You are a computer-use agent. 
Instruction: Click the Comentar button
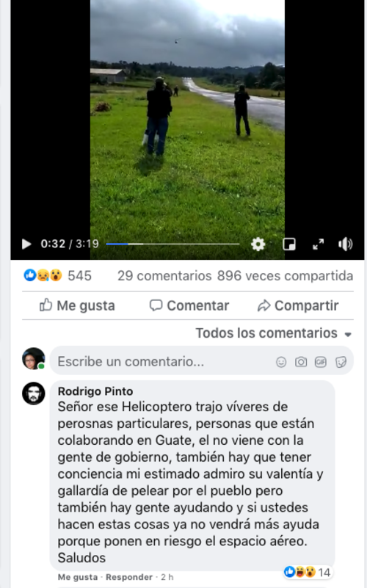click(189, 305)
